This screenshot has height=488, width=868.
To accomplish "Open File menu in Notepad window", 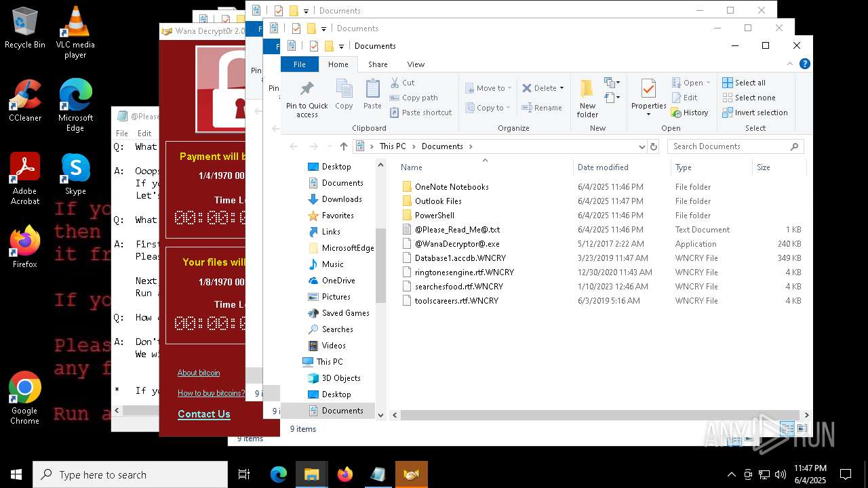I will pos(122,134).
